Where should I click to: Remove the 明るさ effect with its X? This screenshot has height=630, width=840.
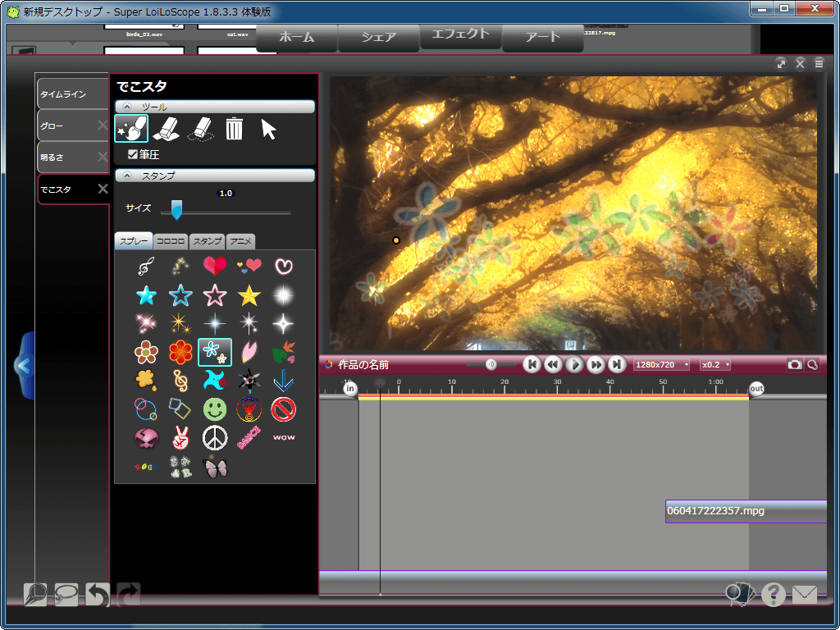(x=103, y=157)
